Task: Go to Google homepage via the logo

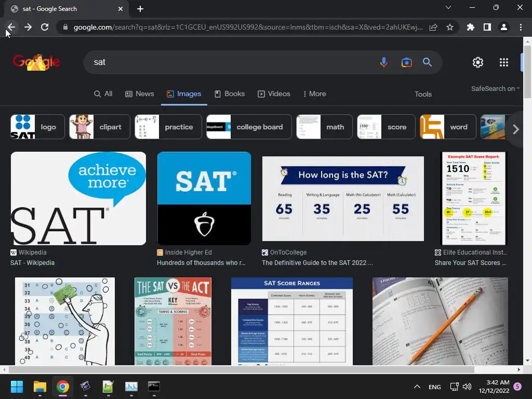Action: 36,62
